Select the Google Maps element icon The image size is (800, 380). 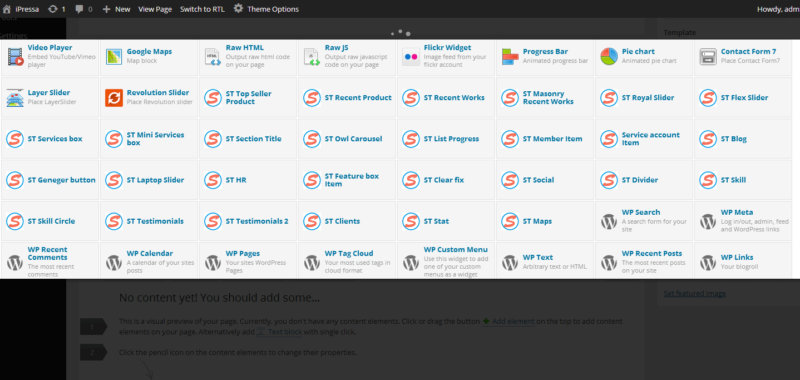(114, 56)
